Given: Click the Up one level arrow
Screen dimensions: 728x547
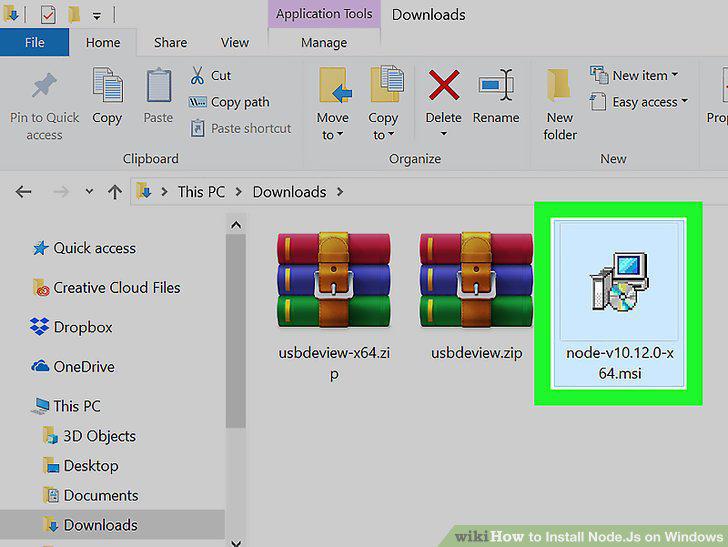Looking at the screenshot, I should [115, 191].
